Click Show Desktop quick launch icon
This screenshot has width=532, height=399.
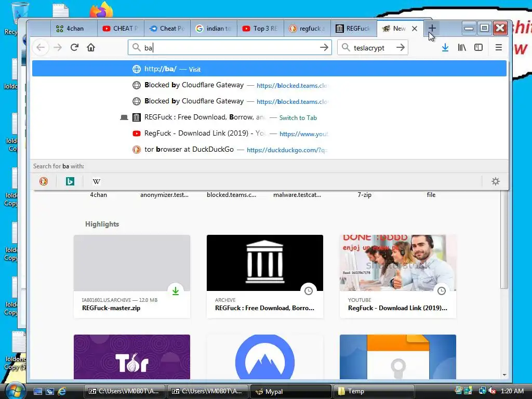click(37, 391)
